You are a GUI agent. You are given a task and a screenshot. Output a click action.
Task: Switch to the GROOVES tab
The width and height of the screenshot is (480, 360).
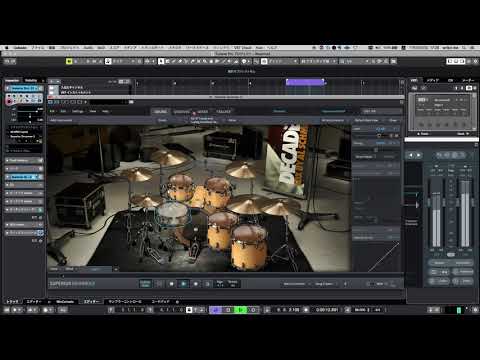tap(182, 112)
